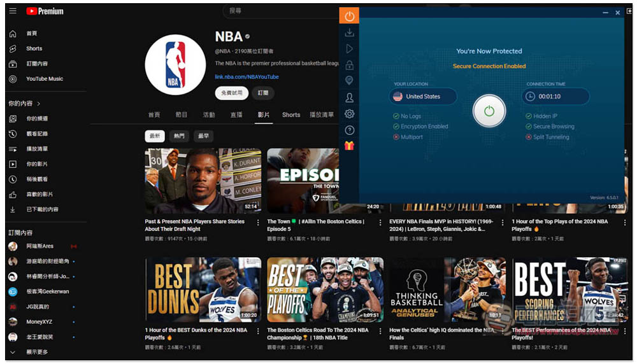Image resolution: width=637 pixels, height=364 pixels.
Task: Open Shorts in the left sidebar
Action: [34, 49]
